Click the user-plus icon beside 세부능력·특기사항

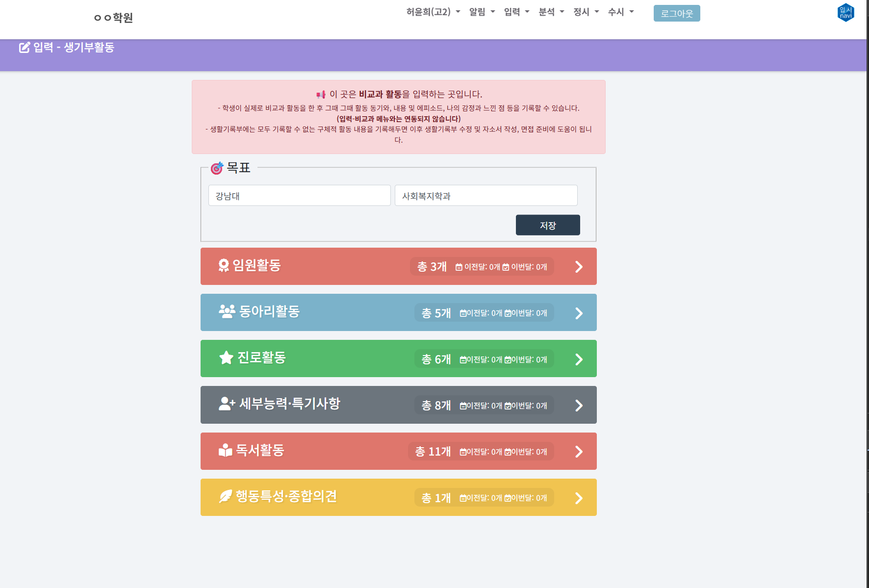[x=227, y=404]
